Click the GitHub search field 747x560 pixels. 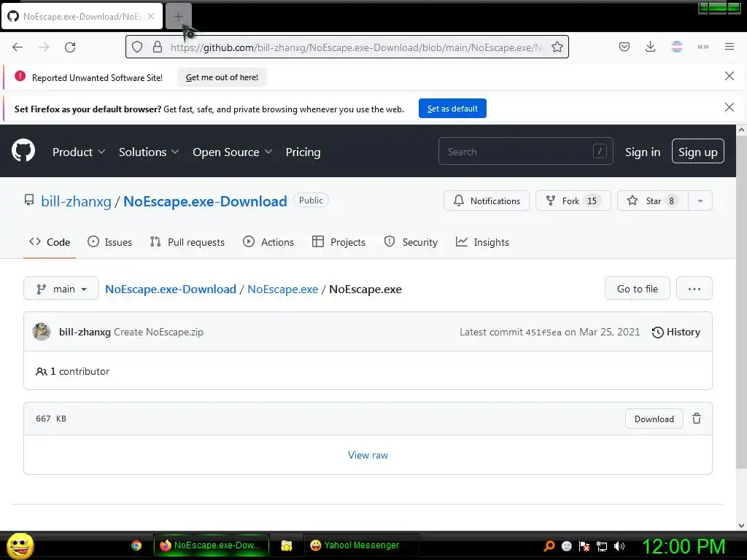pyautogui.click(x=525, y=152)
